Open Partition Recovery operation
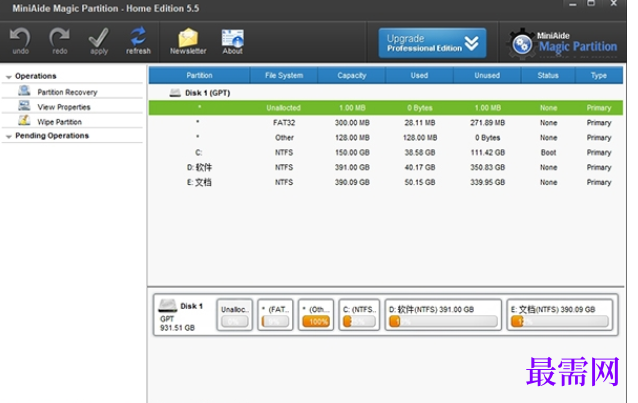The height and width of the screenshot is (403, 638). coord(67,92)
